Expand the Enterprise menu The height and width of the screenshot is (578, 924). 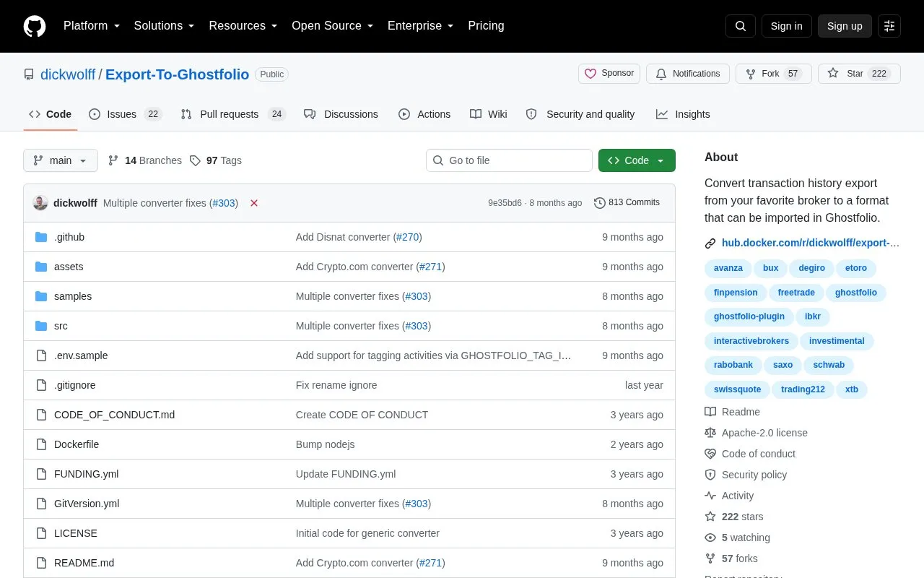[x=421, y=26]
